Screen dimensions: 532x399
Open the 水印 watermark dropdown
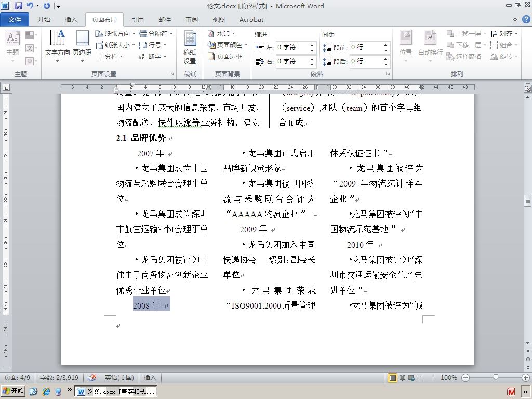pyautogui.click(x=221, y=34)
